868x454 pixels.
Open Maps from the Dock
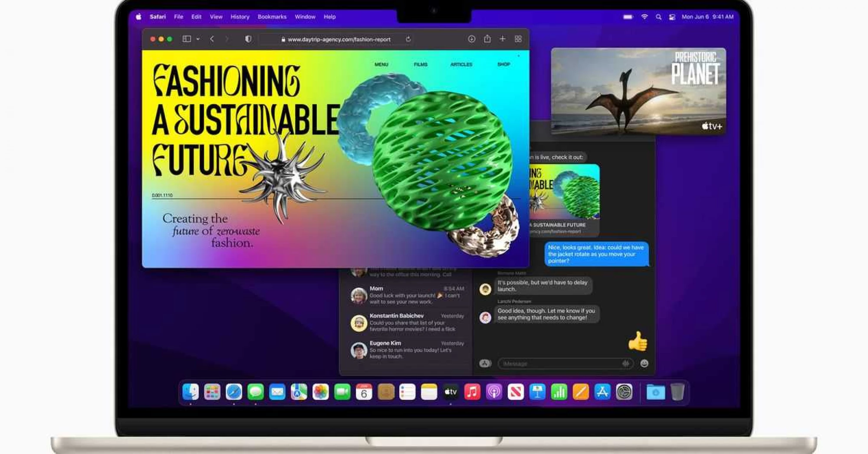299,392
